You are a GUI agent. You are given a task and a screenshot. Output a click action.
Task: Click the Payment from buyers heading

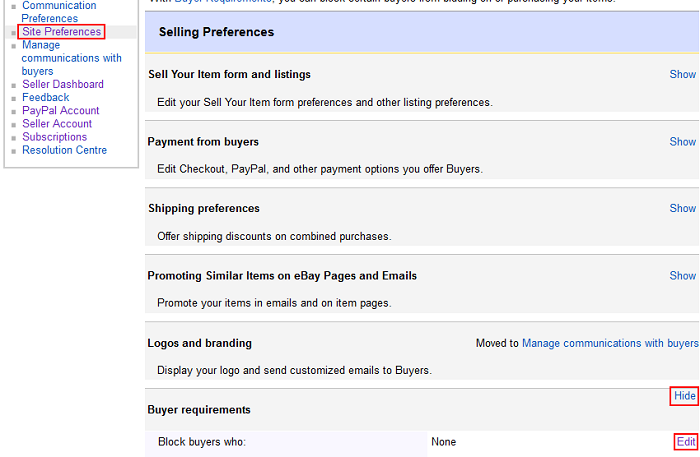pyautogui.click(x=203, y=142)
